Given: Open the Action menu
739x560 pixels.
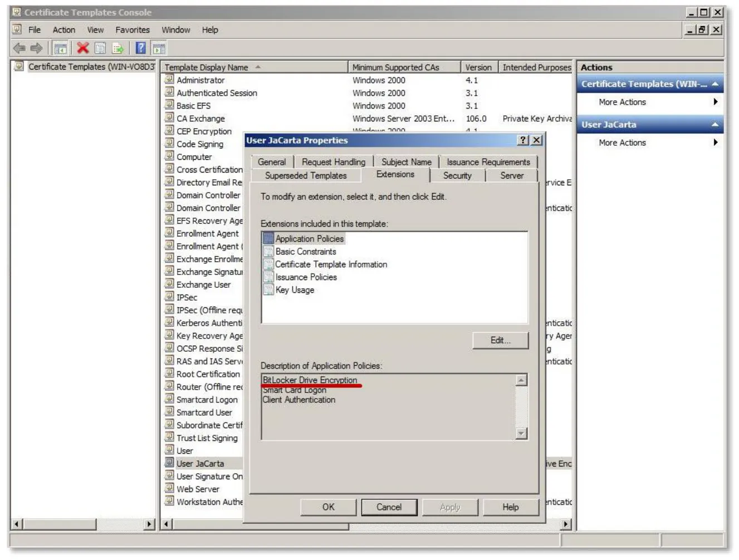Looking at the screenshot, I should 64,30.
